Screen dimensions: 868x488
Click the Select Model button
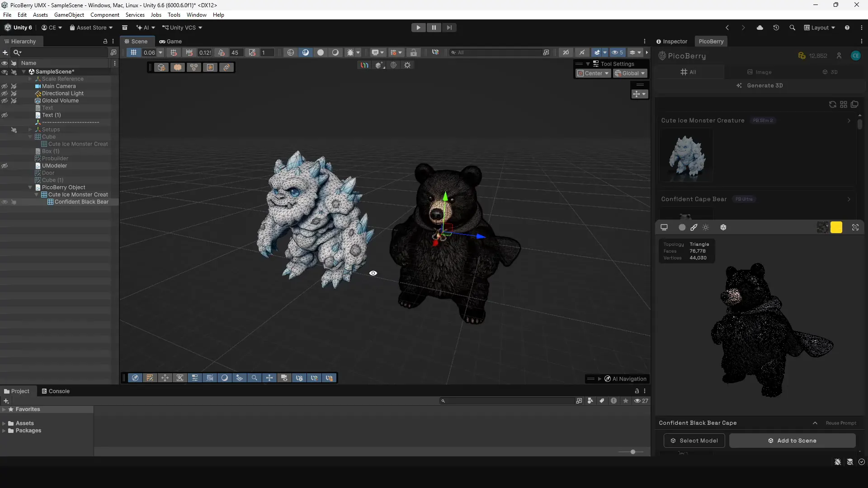click(x=694, y=441)
